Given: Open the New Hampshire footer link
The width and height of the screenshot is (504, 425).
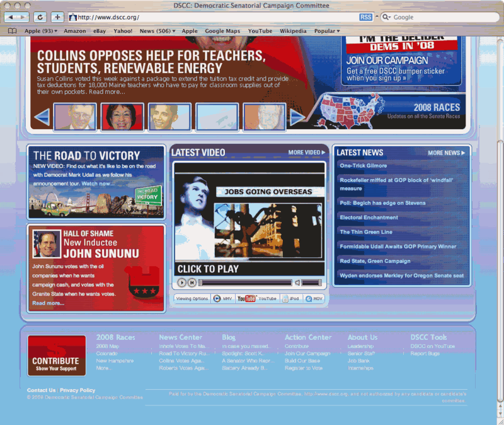Looking at the screenshot, I should (x=115, y=361).
